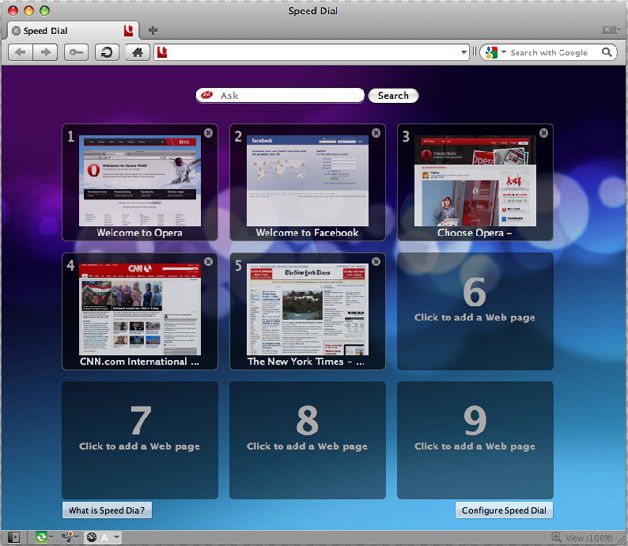Remove the CNN.com speed dial entry 4

pos(208,262)
